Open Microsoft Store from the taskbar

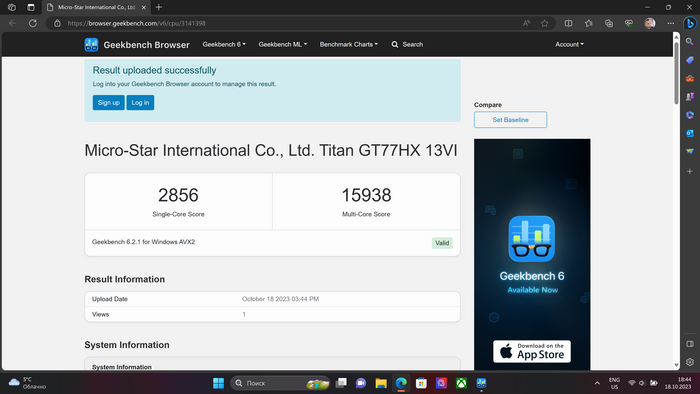pyautogui.click(x=421, y=383)
